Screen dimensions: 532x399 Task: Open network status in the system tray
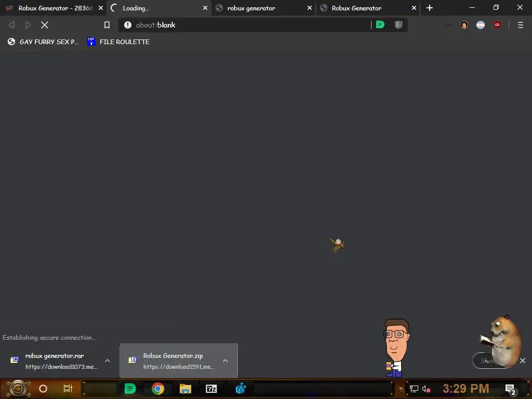point(414,389)
